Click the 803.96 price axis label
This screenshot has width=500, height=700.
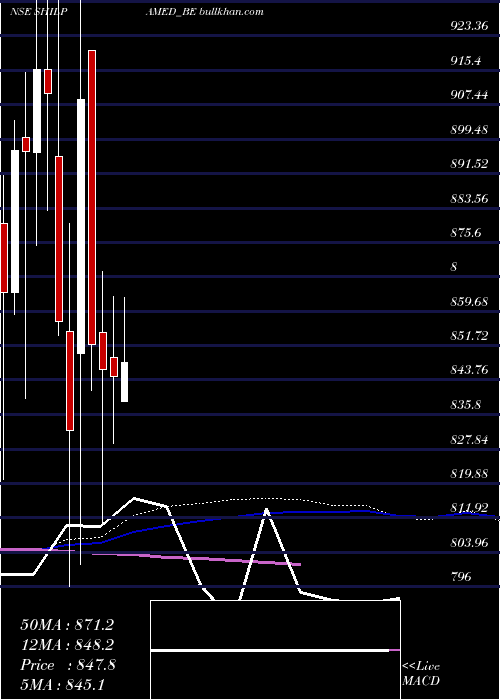469,543
